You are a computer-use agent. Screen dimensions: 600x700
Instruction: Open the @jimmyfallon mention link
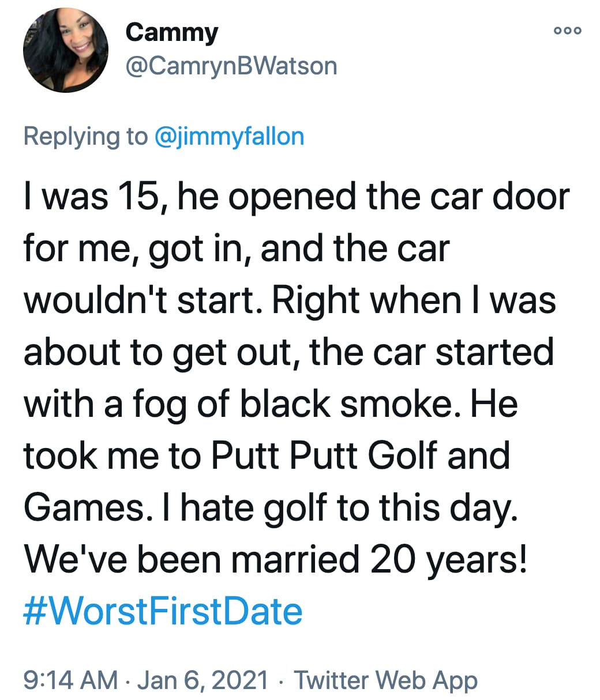pos(229,137)
